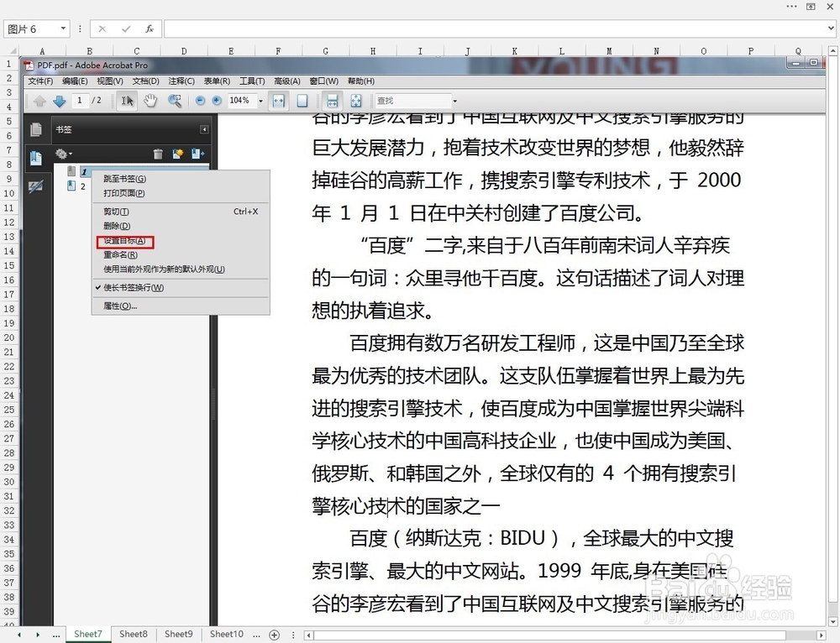The image size is (840, 643).
Task: Switch to the Sheet8 tab
Action: pos(134,635)
